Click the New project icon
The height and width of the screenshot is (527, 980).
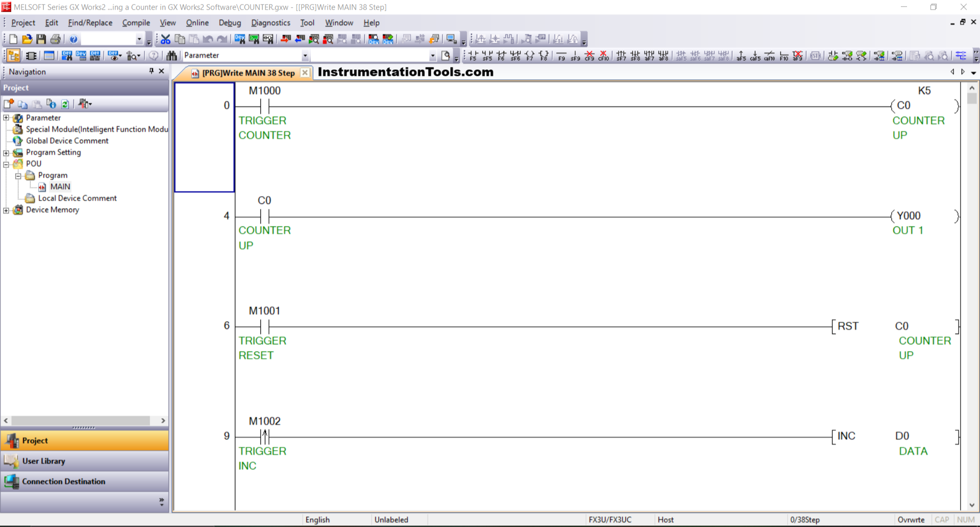tap(13, 39)
